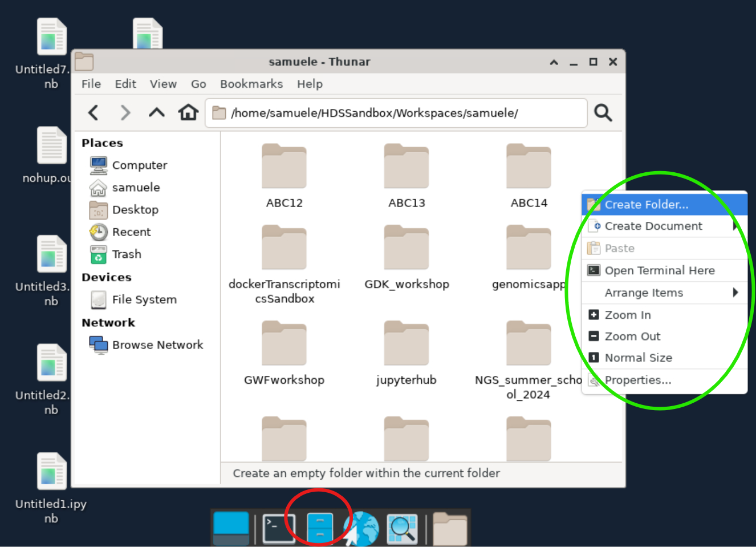This screenshot has height=547, width=756.
Task: Open the Bookmarks menu
Action: point(251,84)
